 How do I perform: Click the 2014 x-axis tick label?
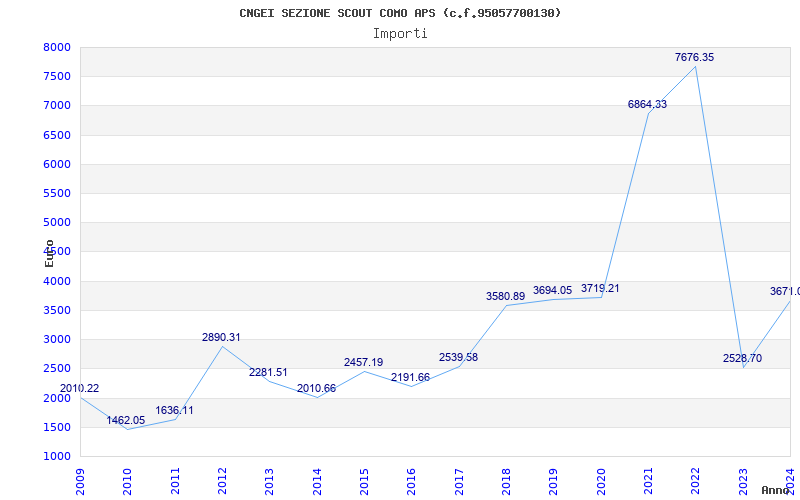coord(317,481)
